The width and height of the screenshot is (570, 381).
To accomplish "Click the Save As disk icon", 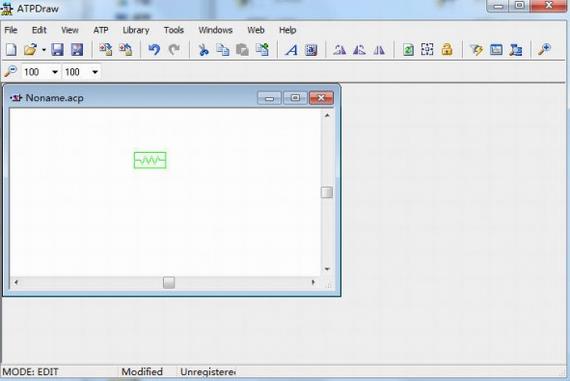I will [x=77, y=49].
